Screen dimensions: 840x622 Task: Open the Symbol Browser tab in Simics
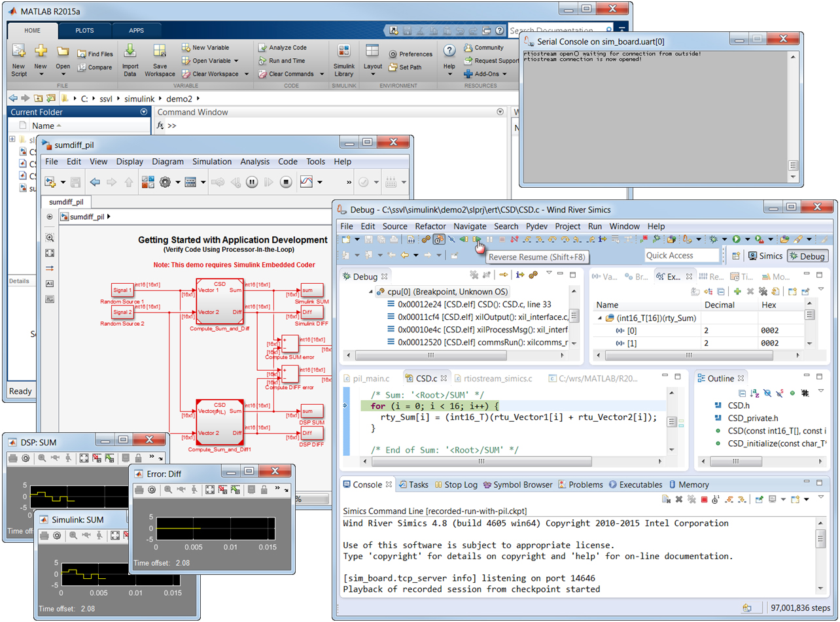(x=517, y=485)
